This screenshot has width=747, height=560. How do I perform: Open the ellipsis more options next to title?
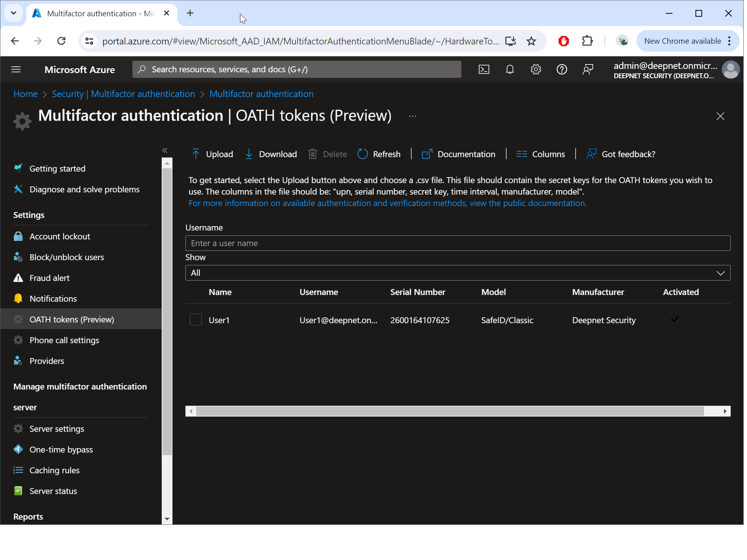[412, 116]
